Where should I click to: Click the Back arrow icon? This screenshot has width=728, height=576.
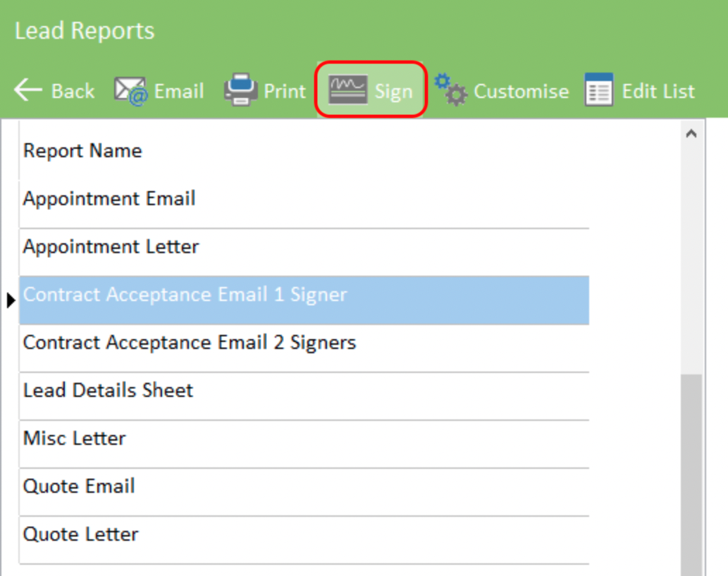pos(28,90)
